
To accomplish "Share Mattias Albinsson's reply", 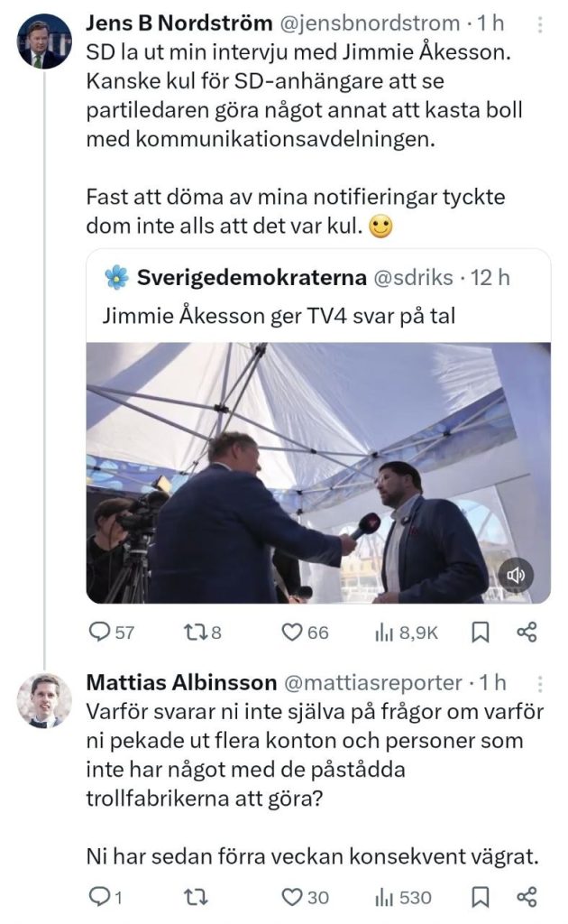I will [527, 897].
